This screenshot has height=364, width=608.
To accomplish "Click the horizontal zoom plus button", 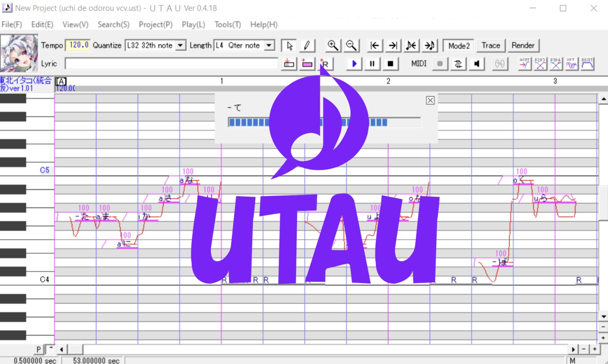I will coord(594,350).
